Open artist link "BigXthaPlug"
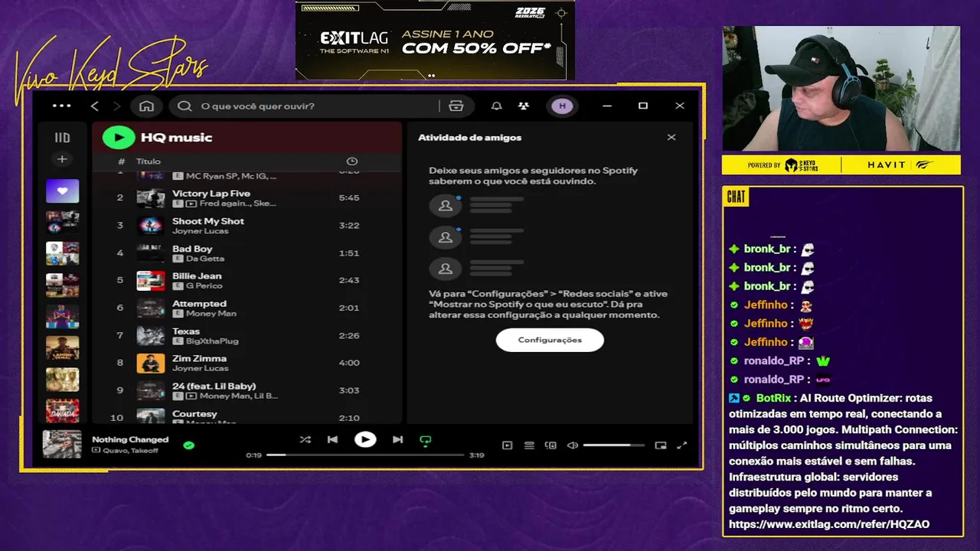This screenshot has height=551, width=980. click(x=212, y=341)
